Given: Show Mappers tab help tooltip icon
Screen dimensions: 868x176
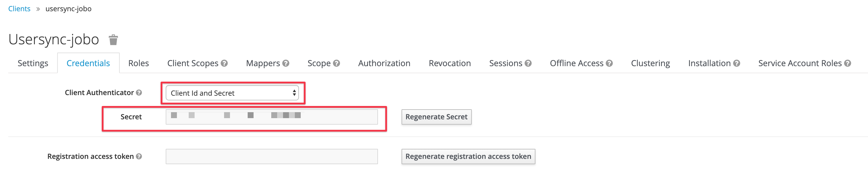Looking at the screenshot, I should 286,63.
